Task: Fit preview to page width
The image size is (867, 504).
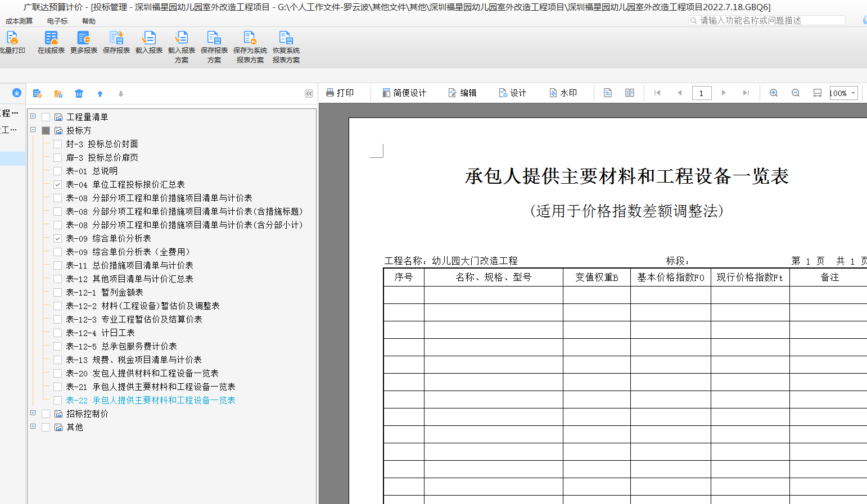Action: (x=818, y=93)
